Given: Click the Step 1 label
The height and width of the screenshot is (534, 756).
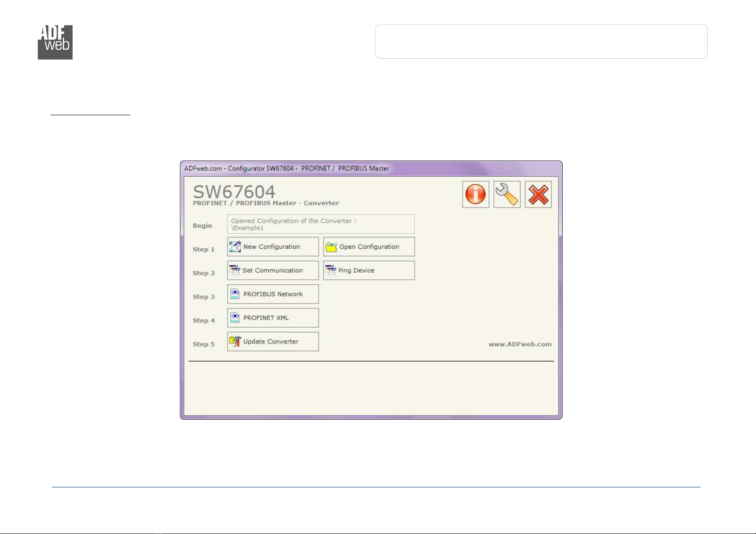Looking at the screenshot, I should [204, 249].
